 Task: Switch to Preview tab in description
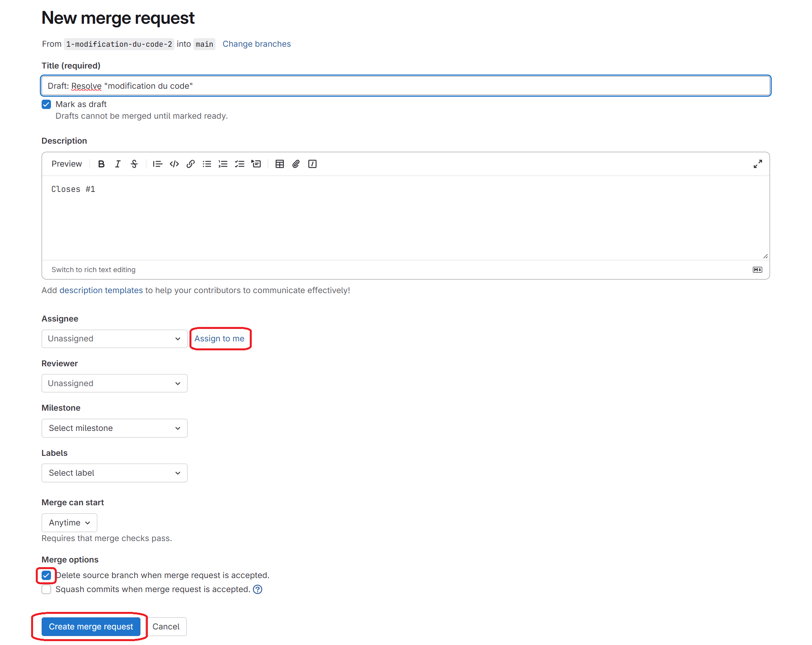67,164
